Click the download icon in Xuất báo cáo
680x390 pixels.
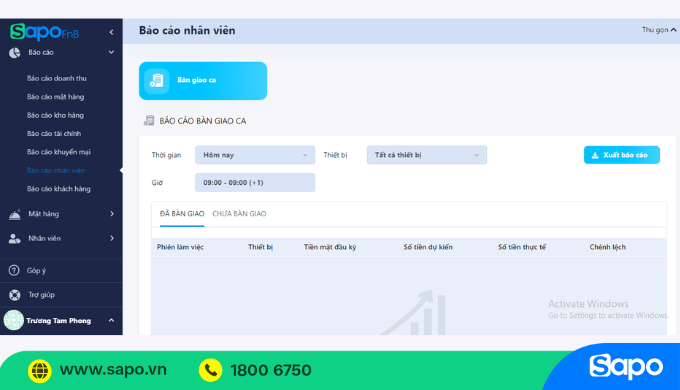[x=595, y=155]
